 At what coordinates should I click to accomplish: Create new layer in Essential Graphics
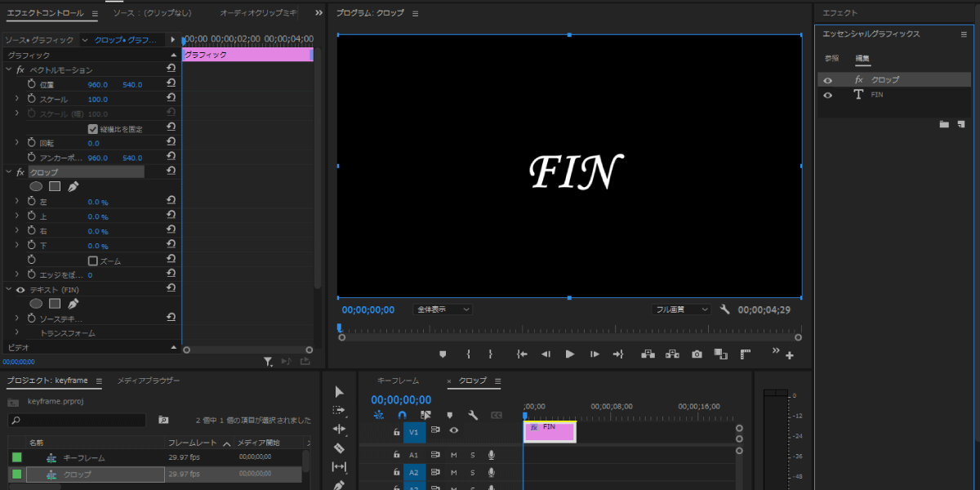click(x=960, y=124)
